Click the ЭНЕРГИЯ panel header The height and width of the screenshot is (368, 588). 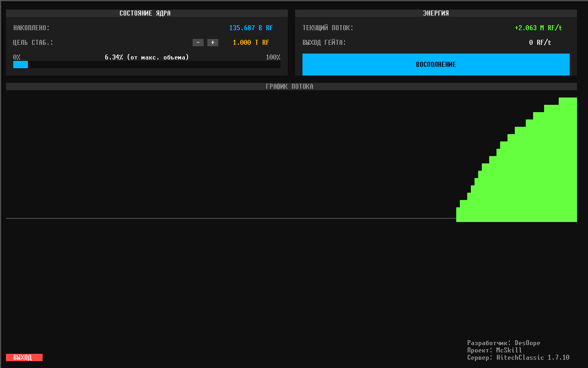point(436,13)
